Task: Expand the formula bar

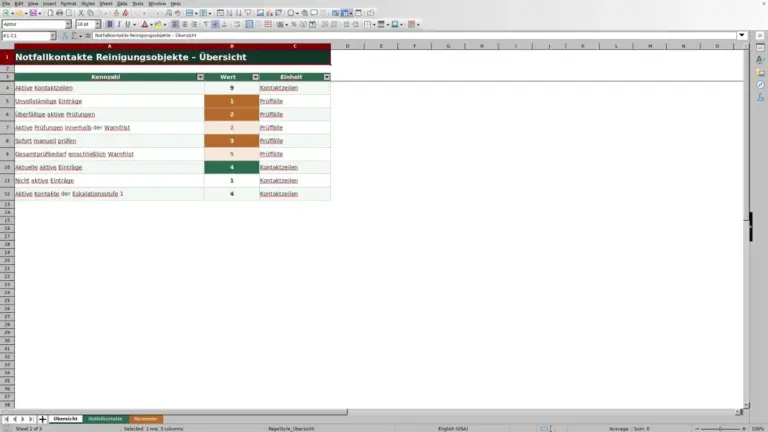Action: click(x=742, y=36)
